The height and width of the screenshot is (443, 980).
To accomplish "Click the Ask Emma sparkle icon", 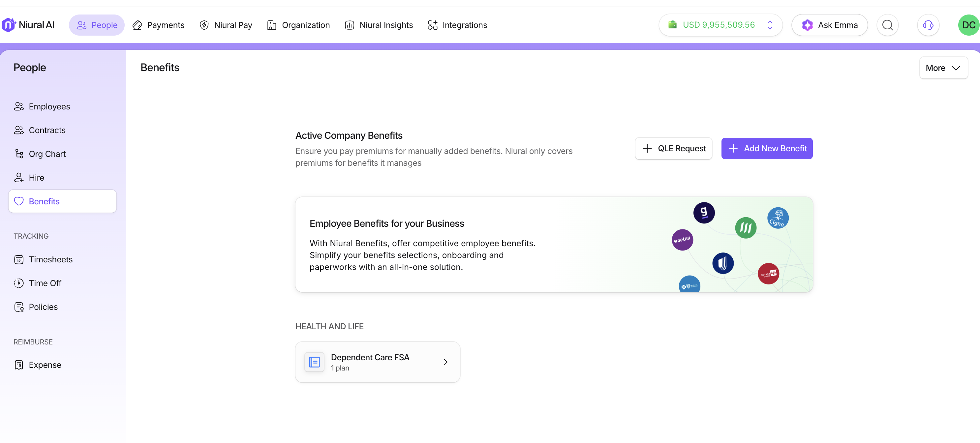I will tap(807, 25).
